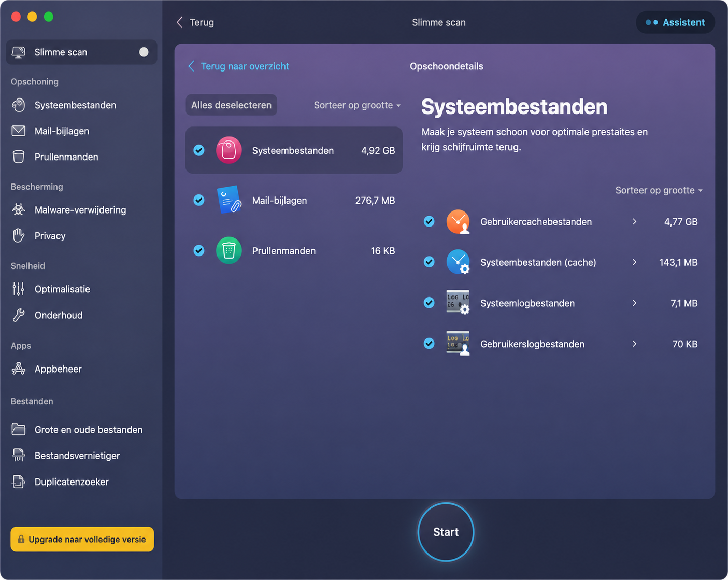Uncheck the Systeembestanden 4,92 GB checkbox
728x580 pixels.
coord(199,150)
